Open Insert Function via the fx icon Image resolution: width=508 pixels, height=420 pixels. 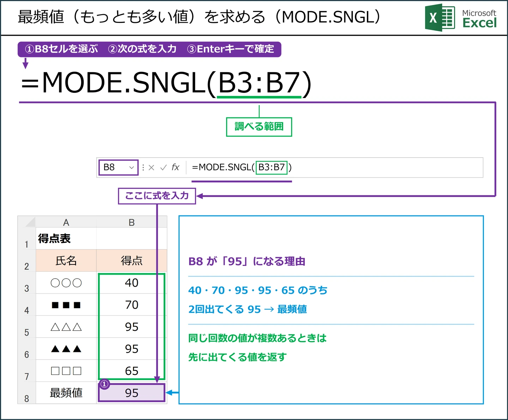[x=175, y=167]
